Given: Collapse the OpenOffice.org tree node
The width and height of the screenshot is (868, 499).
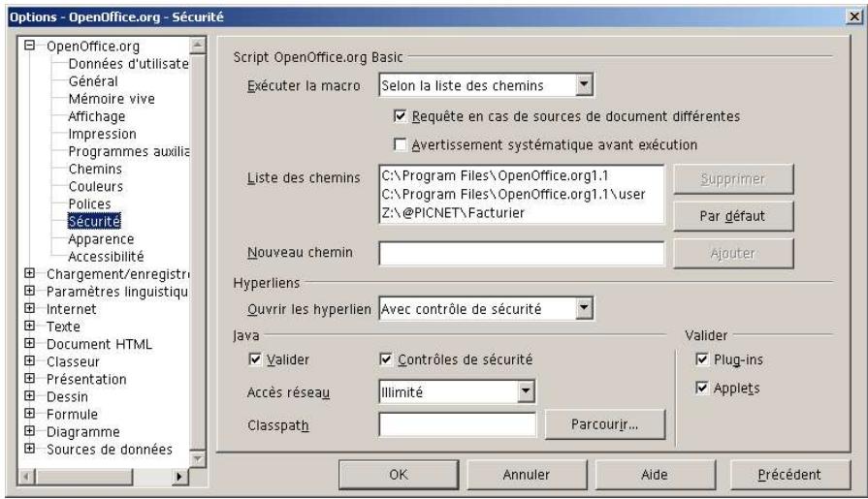Looking at the screenshot, I should click(30, 46).
